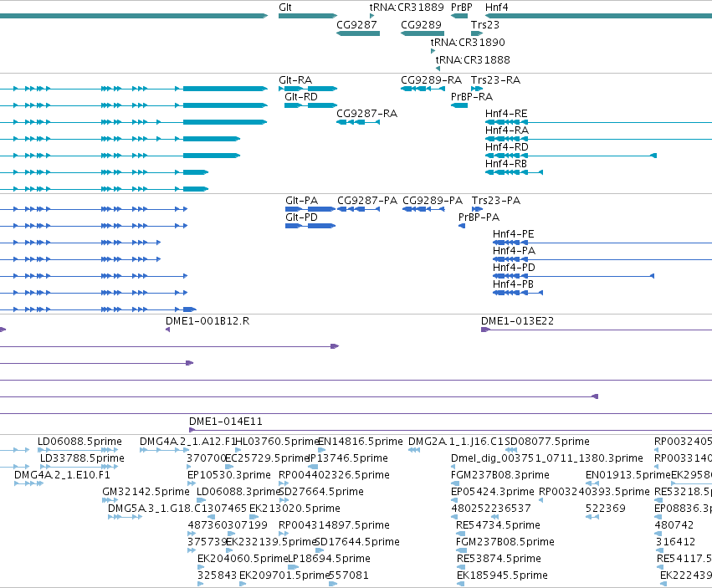Select the CG9287 gene bar
The image size is (712, 588).
[x=358, y=33]
